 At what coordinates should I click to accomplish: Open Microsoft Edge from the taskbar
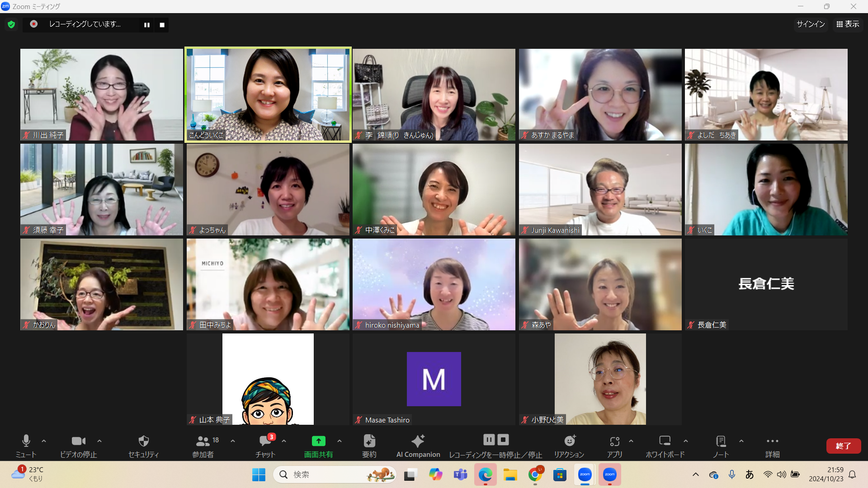485,474
